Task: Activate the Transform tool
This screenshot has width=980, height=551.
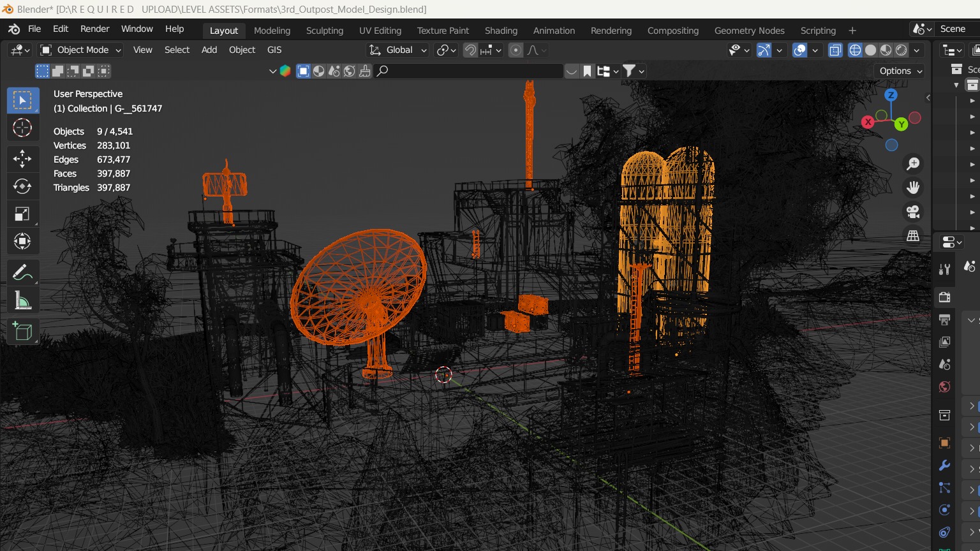Action: pos(22,241)
